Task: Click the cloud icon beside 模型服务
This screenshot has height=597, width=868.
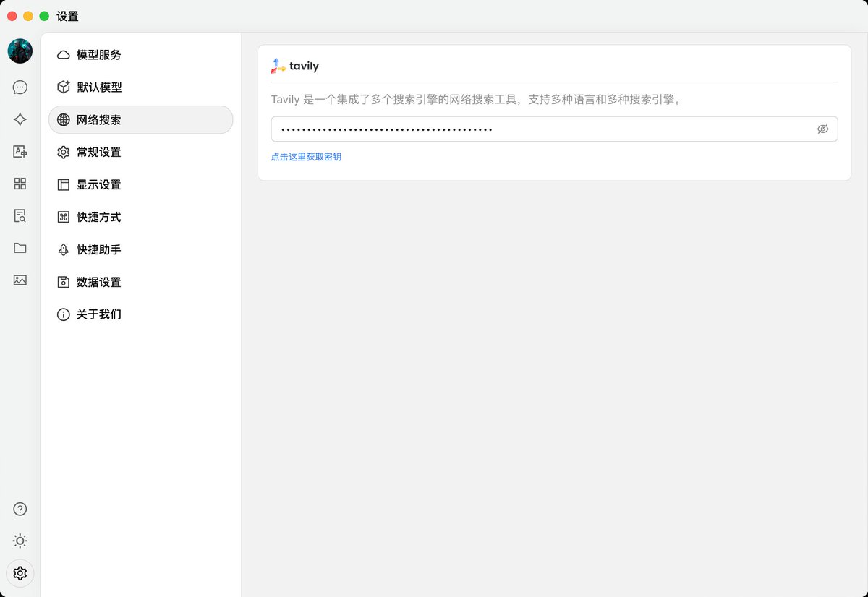Action: click(64, 55)
